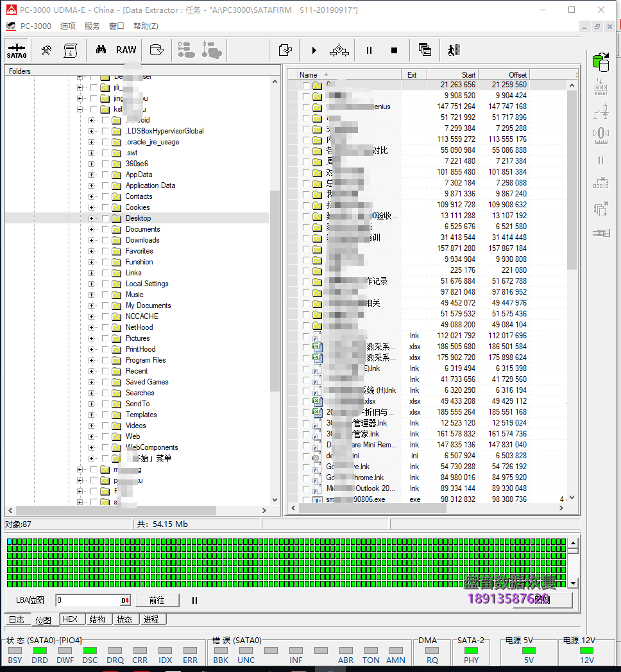Click the bitmap map vertical scrollbar
The image size is (621, 672).
click(x=573, y=563)
